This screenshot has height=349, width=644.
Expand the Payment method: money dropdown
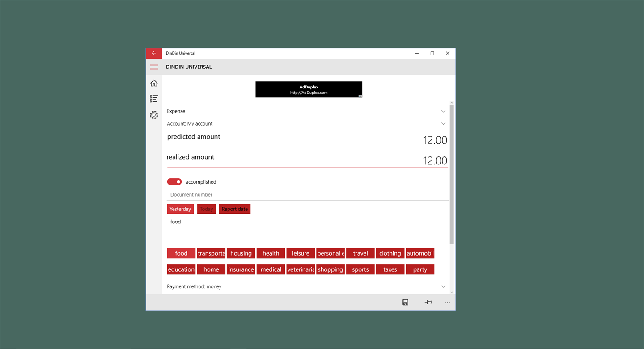(x=307, y=286)
